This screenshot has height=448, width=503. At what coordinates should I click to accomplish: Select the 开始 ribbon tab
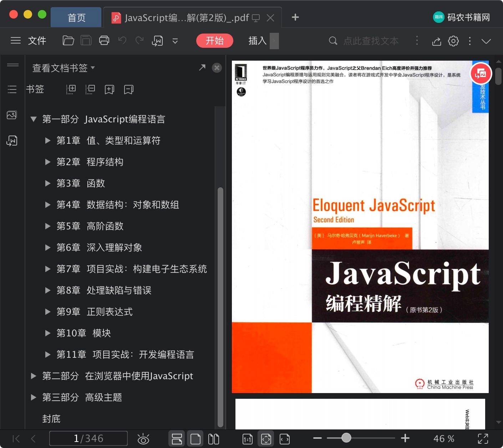click(x=214, y=41)
